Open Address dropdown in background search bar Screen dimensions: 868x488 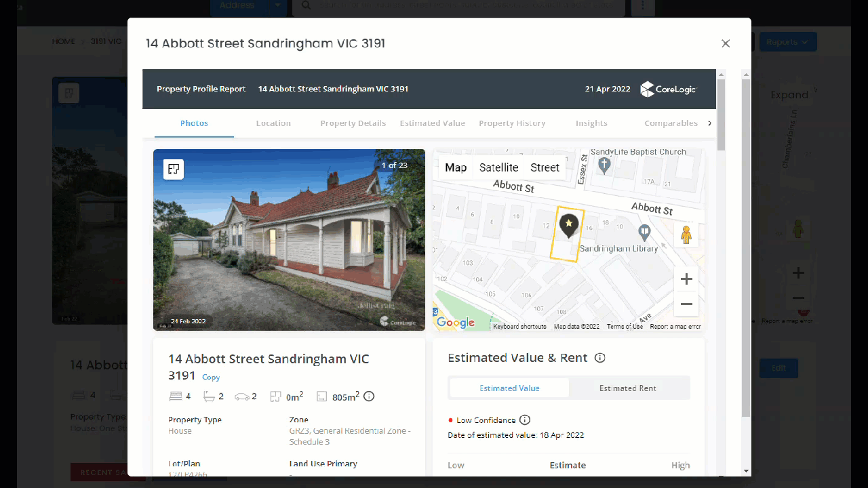[x=249, y=6]
